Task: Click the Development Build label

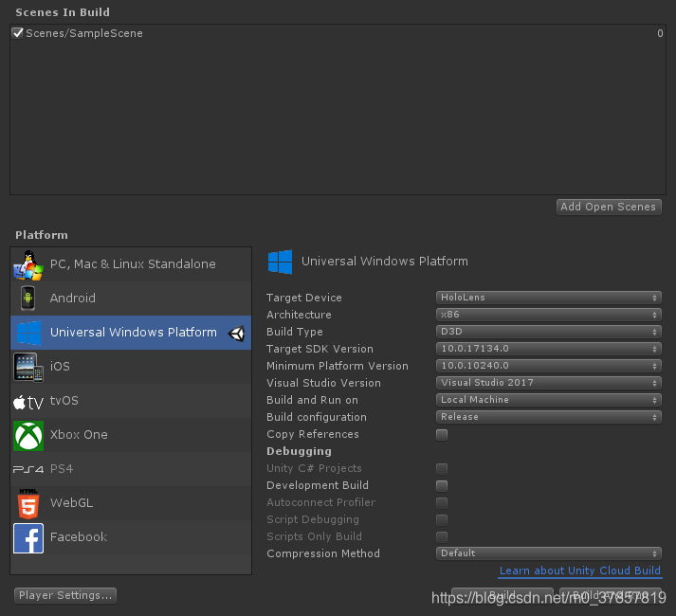Action: (x=318, y=485)
